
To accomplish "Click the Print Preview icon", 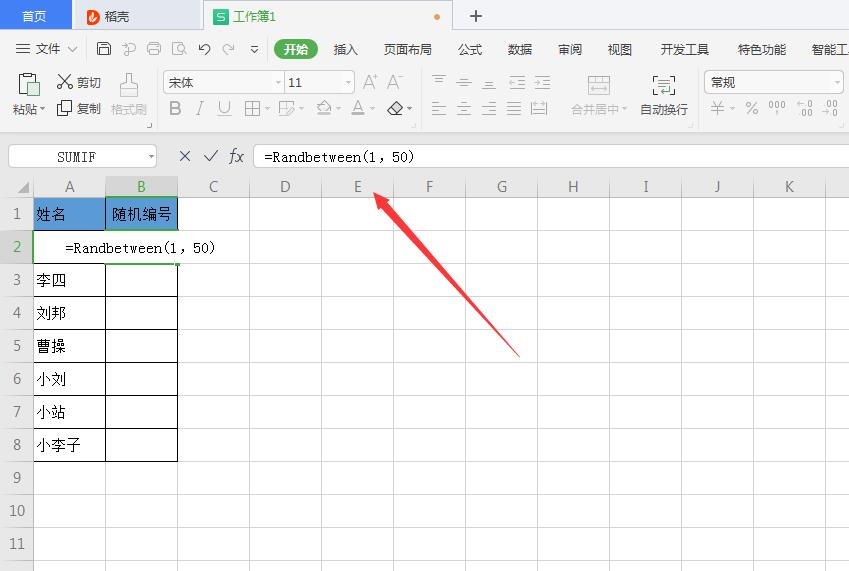I will [x=179, y=49].
